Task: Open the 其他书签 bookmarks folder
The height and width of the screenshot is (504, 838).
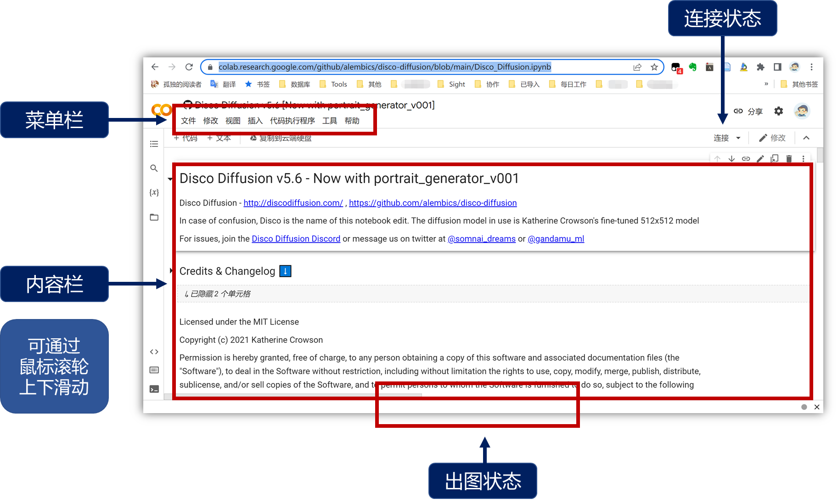Action: pos(799,84)
